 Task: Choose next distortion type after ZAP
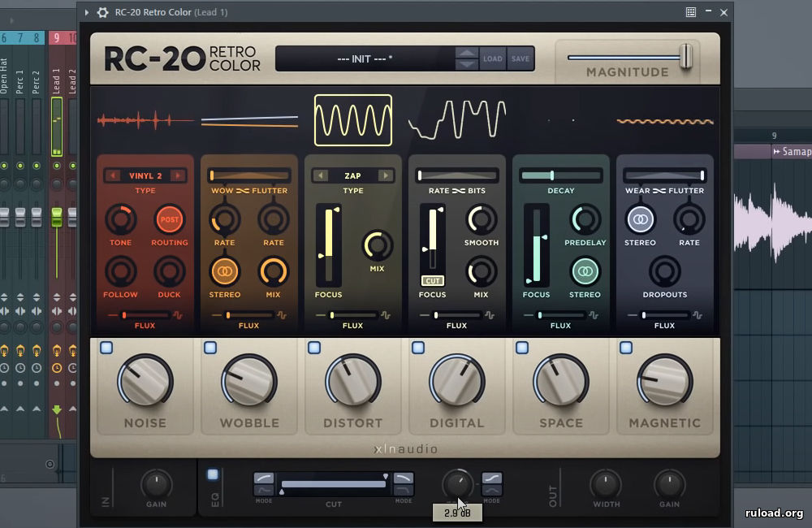pyautogui.click(x=386, y=175)
